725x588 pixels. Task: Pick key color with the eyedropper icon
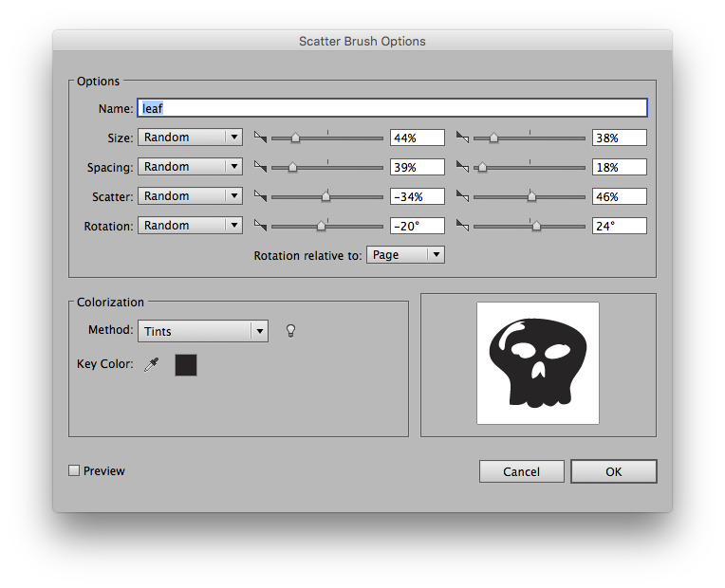152,364
